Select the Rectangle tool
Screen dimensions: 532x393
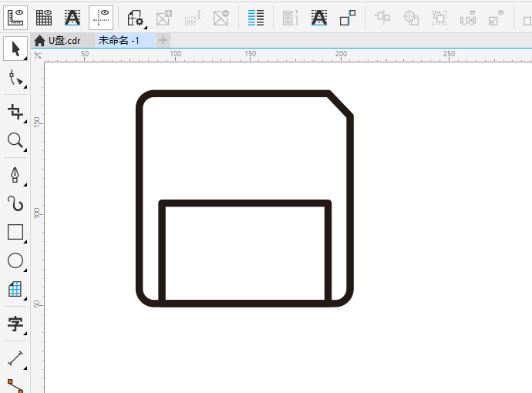click(x=15, y=232)
